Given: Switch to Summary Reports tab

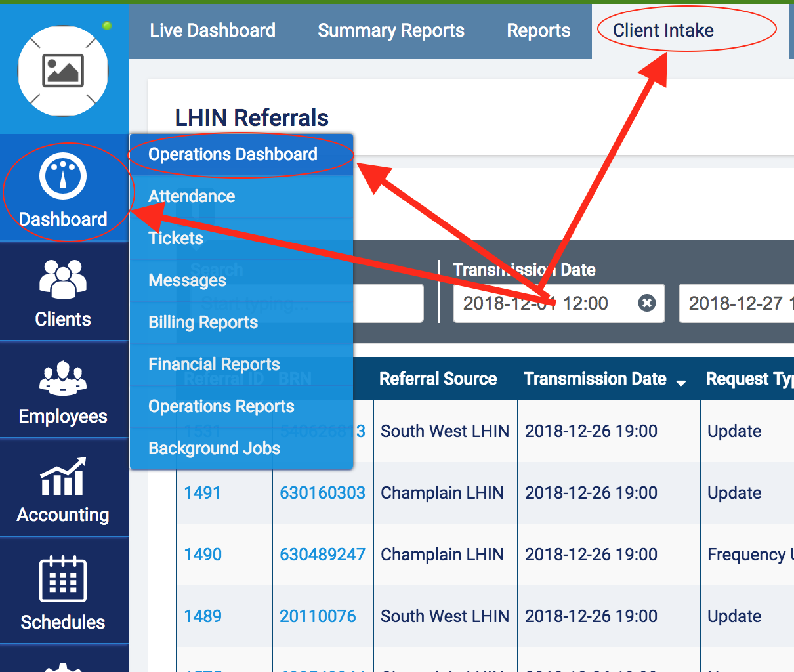Looking at the screenshot, I should point(391,31).
